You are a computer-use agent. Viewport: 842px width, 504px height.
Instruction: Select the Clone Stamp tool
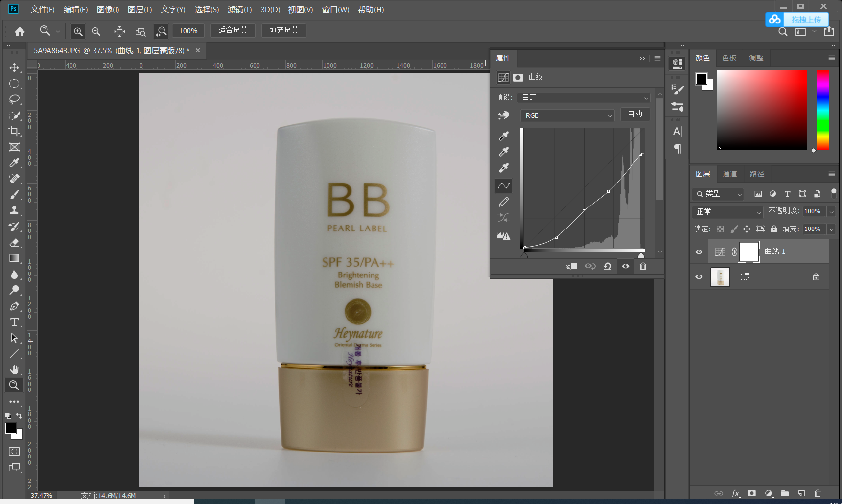(14, 211)
